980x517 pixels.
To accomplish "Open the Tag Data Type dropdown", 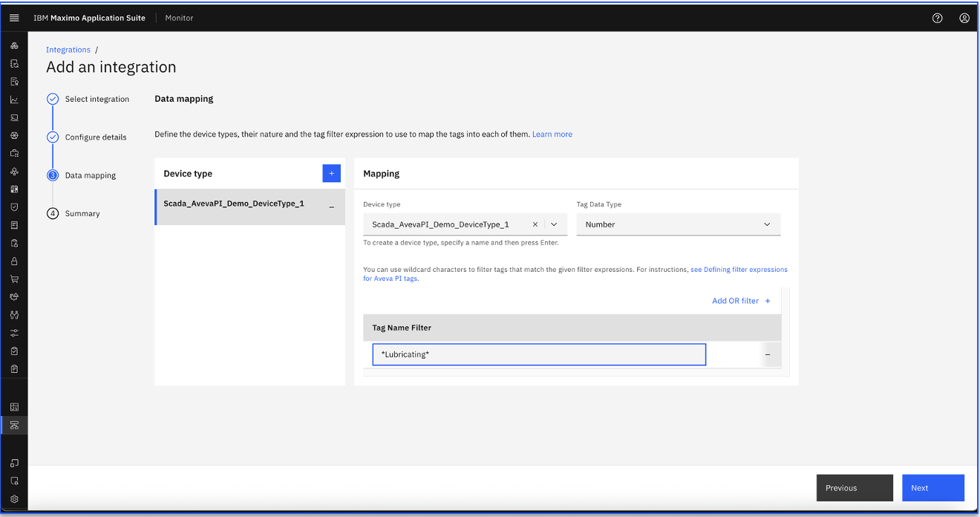I will coord(679,224).
